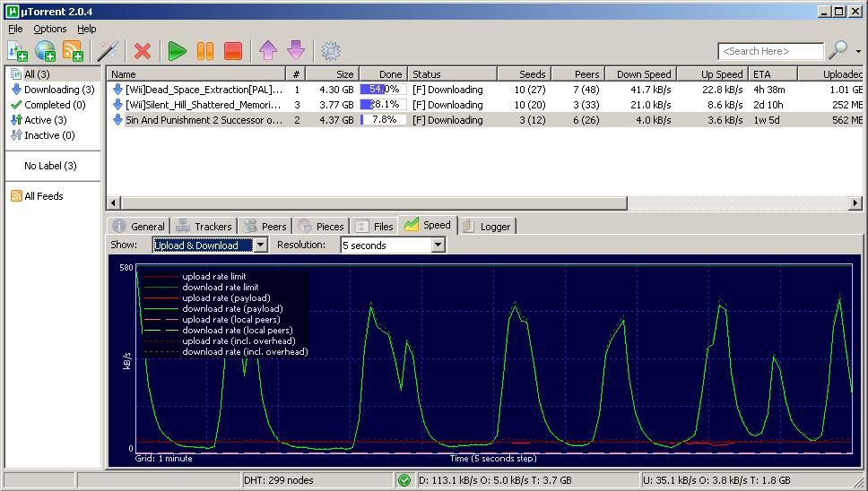Open the Options menu
Image resolution: width=868 pixels, height=491 pixels.
click(50, 29)
